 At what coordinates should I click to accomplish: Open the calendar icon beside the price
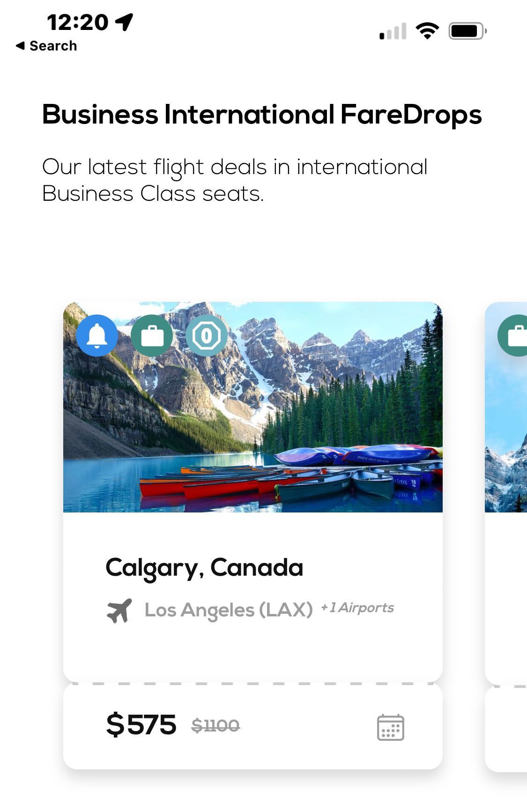point(390,727)
